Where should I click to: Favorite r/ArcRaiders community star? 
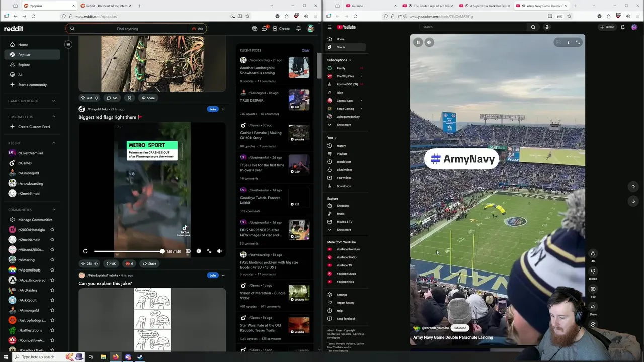[52, 290]
